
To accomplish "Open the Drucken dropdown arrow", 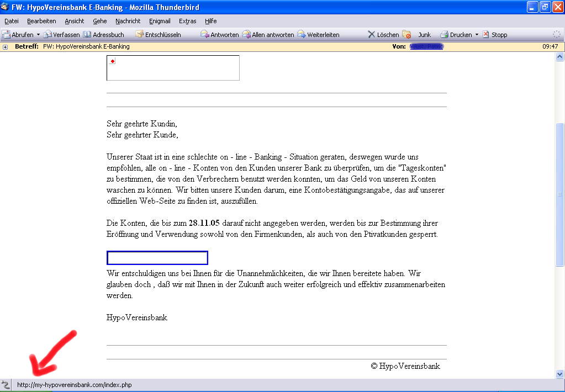I will point(477,35).
